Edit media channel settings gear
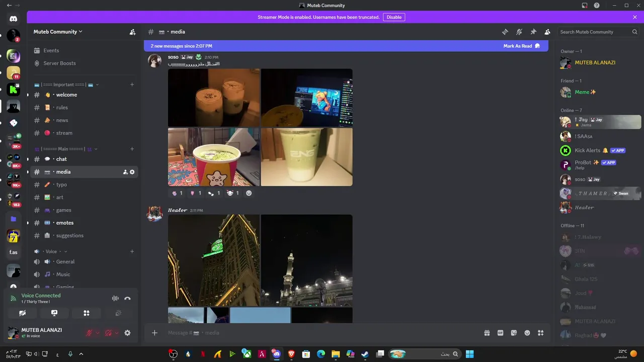Viewport: 644px width, 362px height. pyautogui.click(x=132, y=172)
